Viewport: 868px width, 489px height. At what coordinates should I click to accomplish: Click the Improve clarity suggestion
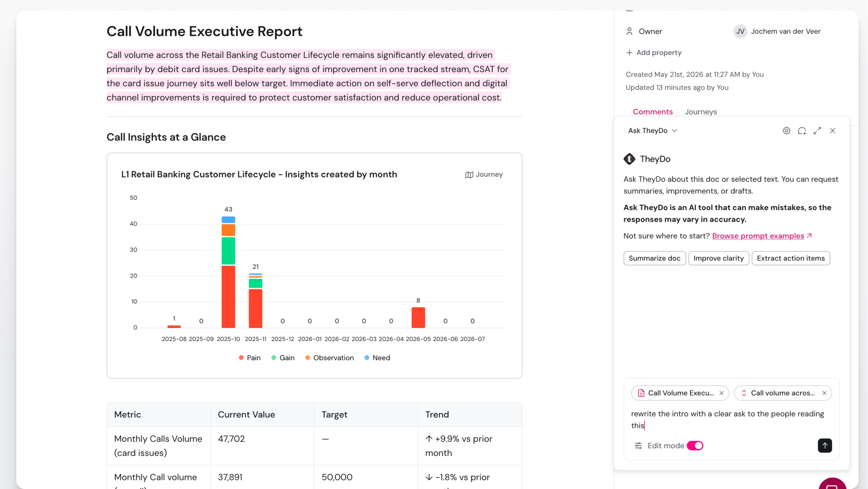pos(718,258)
